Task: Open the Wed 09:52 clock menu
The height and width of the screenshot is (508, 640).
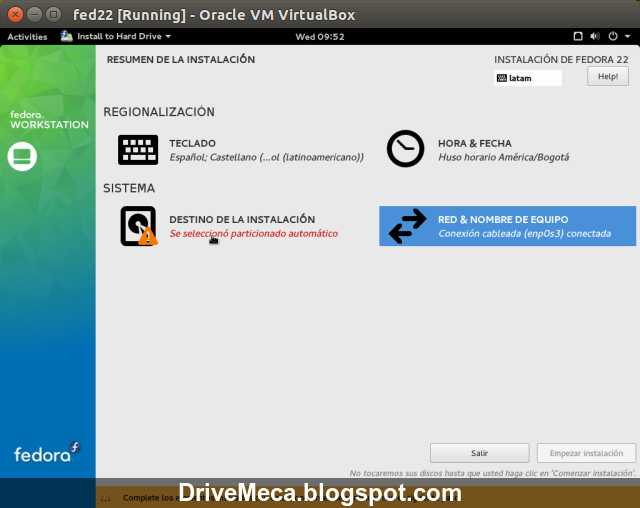Action: tap(320, 37)
